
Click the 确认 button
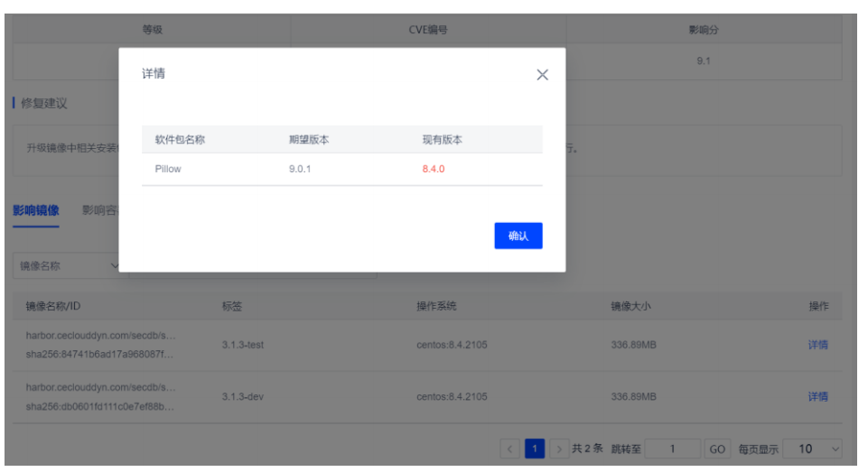[x=518, y=236]
